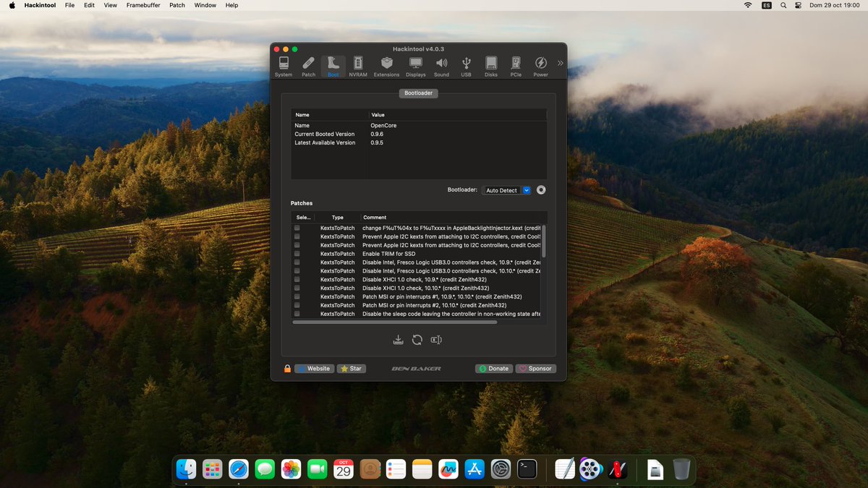This screenshot has width=868, height=488.
Task: Open the NVRAM section
Action: [x=358, y=66]
